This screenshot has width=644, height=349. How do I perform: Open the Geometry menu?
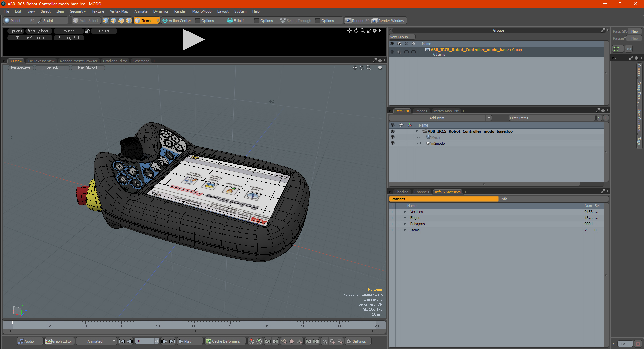(x=77, y=11)
